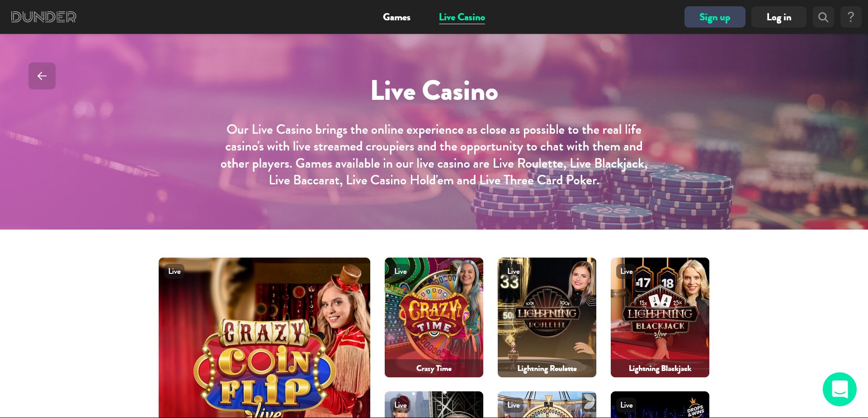
Task: Click the Crazy Time title label
Action: pyautogui.click(x=434, y=368)
